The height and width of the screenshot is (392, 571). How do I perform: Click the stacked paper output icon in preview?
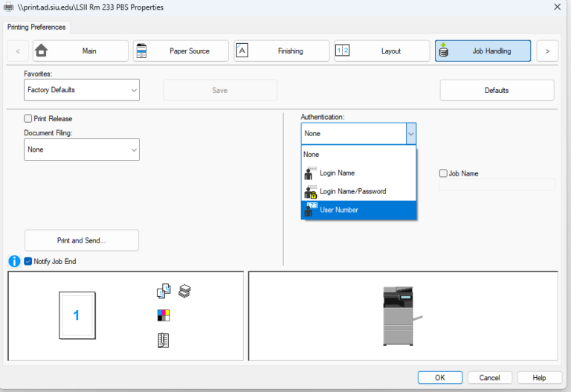point(184,291)
